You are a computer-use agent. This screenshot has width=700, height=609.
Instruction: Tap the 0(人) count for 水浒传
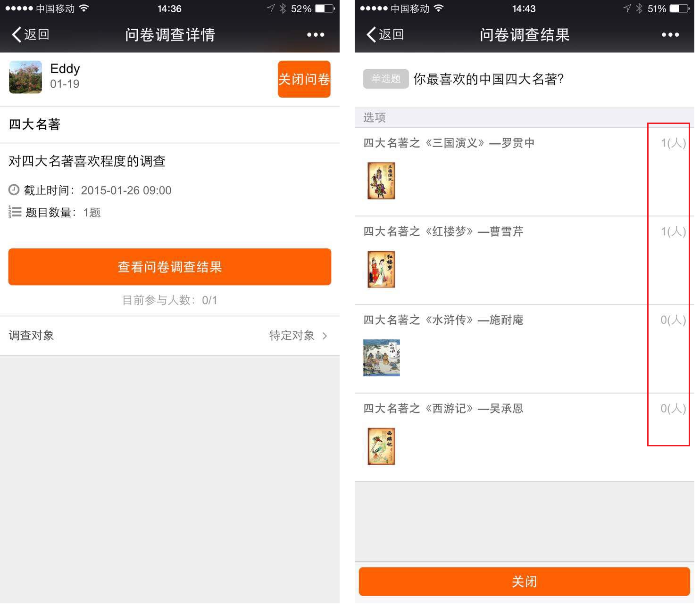[673, 320]
